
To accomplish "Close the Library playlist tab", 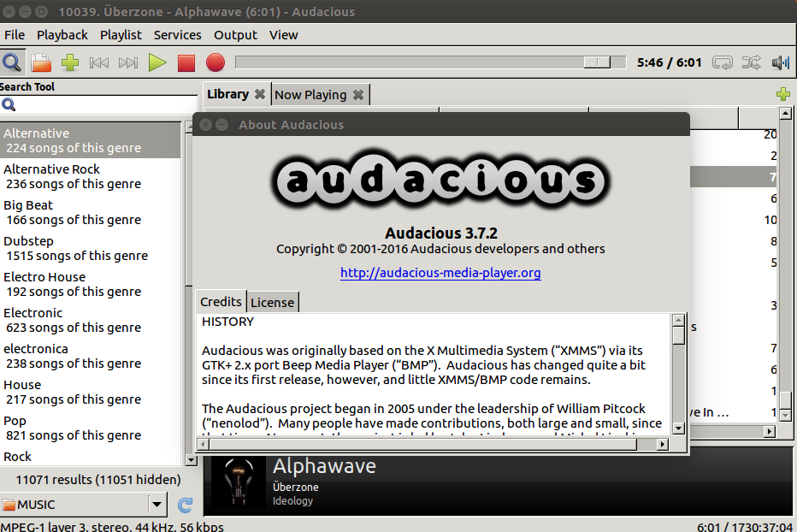I will (x=260, y=95).
